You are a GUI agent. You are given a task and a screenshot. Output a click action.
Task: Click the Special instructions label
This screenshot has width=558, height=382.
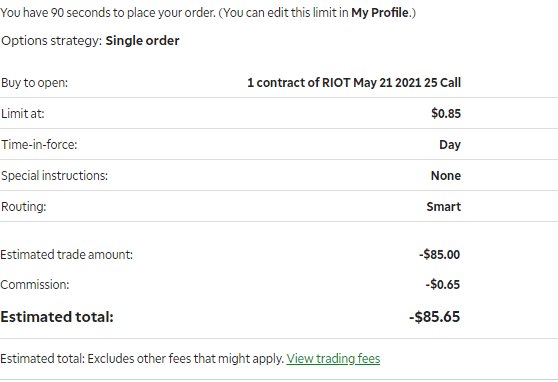click(54, 176)
